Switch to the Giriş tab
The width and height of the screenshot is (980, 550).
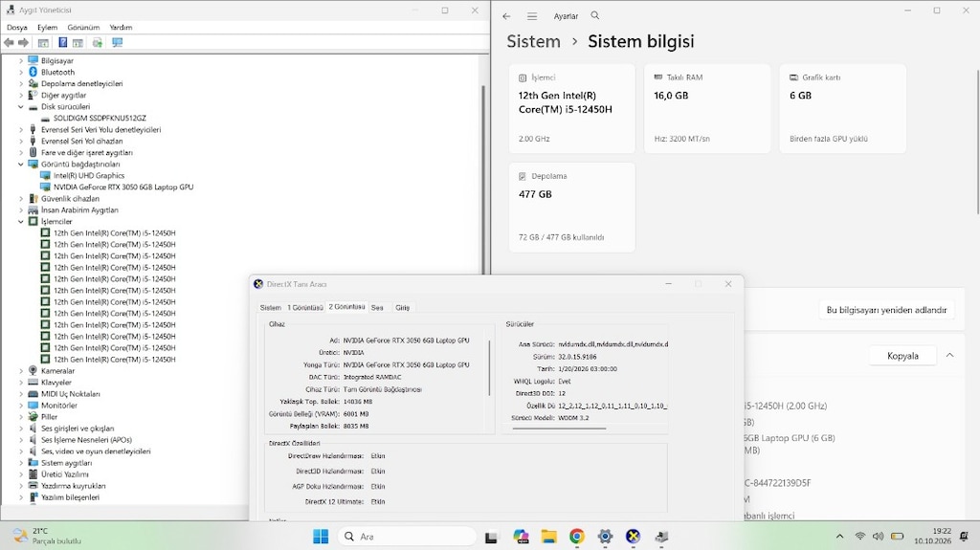[403, 307]
